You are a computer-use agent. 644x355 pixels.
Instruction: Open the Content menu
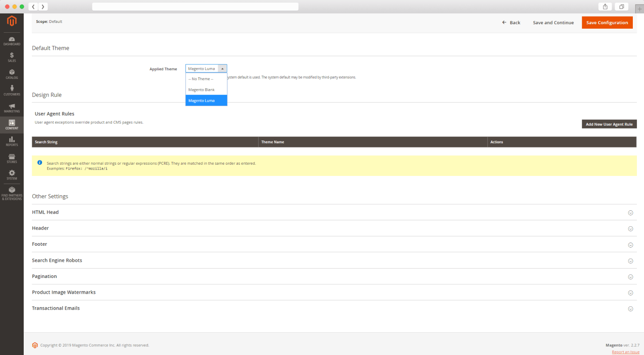point(12,125)
